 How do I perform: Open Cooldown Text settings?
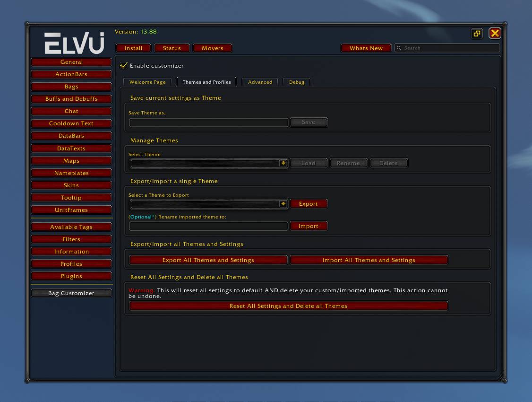tap(71, 123)
